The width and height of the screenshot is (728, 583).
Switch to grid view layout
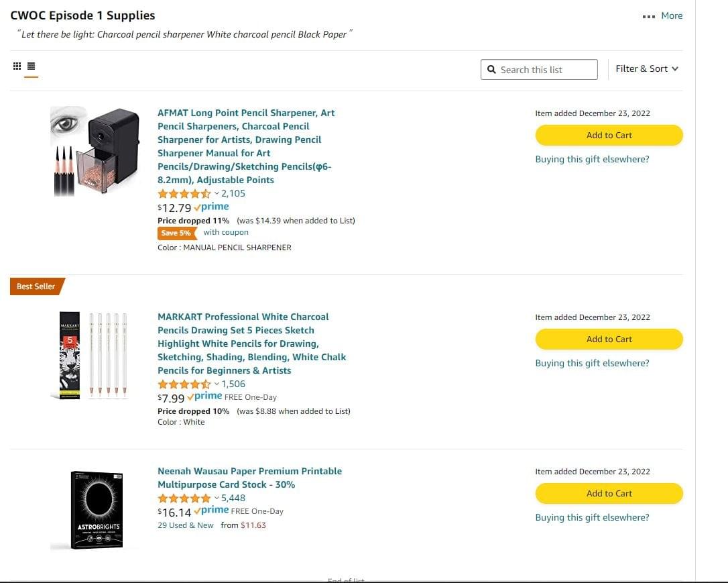click(x=17, y=66)
